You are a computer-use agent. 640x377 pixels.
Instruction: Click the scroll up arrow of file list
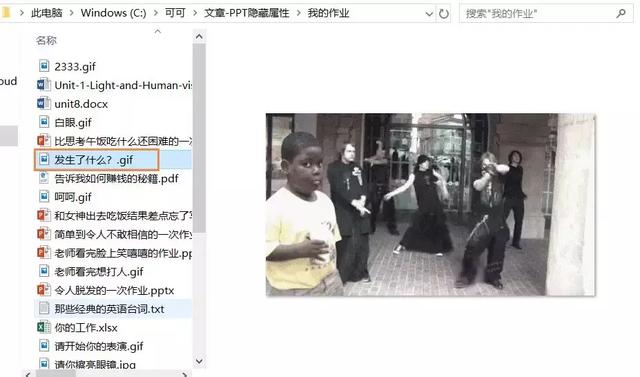(x=199, y=37)
